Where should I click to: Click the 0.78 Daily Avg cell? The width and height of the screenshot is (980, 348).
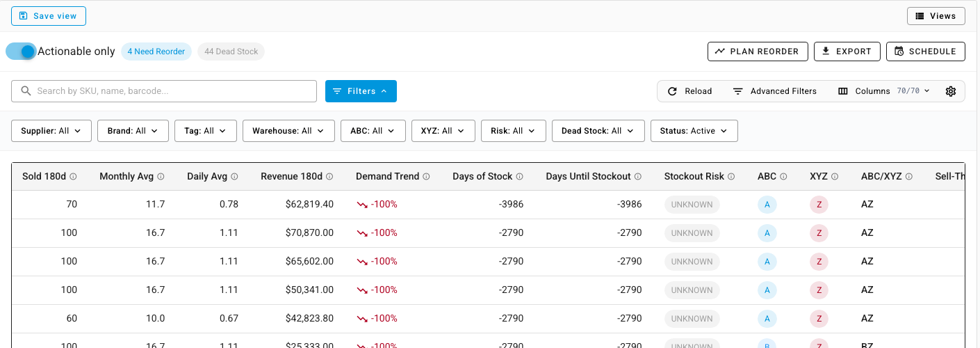pos(228,205)
